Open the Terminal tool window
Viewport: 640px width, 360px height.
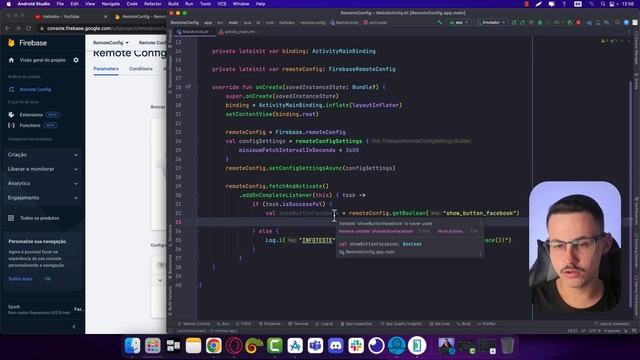(x=298, y=324)
